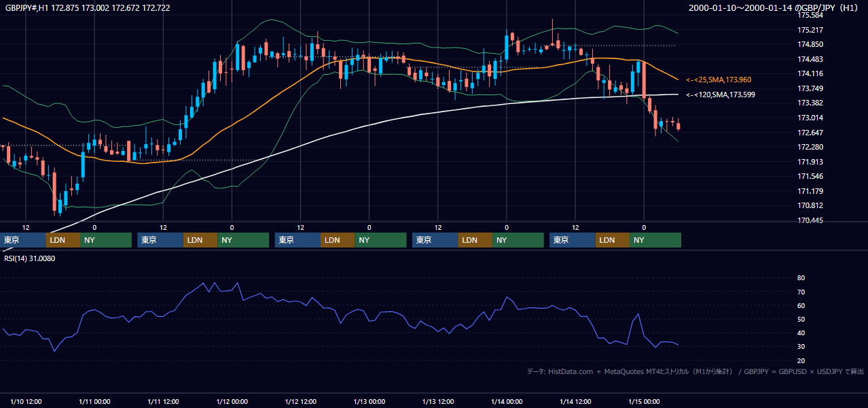Click price axis value 174.483
Image resolution: width=868 pixels, height=408 pixels.
click(810, 59)
